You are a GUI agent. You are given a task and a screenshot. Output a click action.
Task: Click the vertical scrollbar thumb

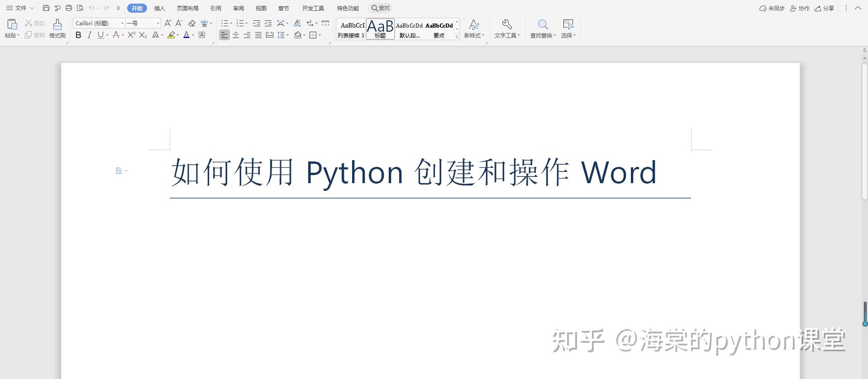(x=865, y=131)
